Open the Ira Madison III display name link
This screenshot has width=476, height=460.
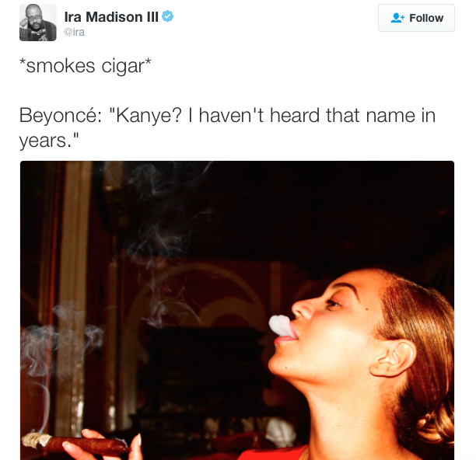111,17
